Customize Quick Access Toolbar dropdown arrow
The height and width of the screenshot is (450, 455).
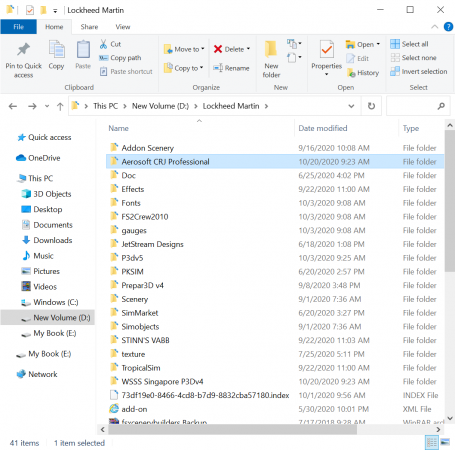[55, 11]
